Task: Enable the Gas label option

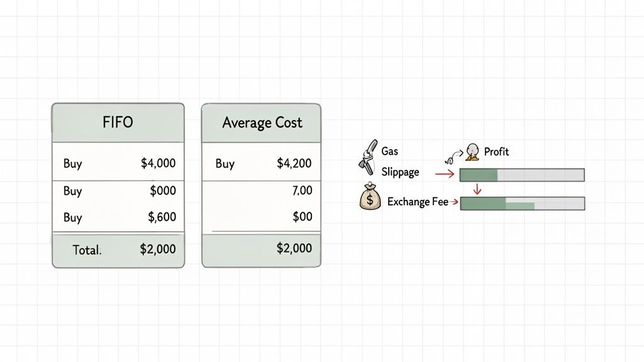Action: coord(389,150)
